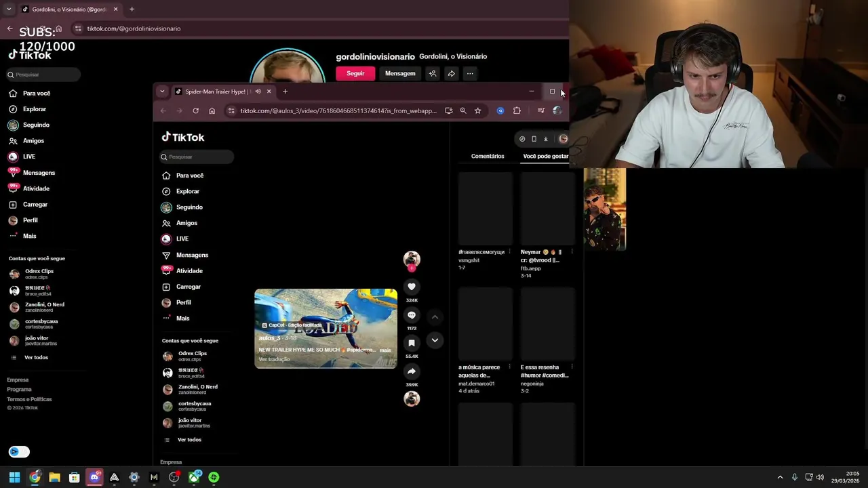Follow aulos_3 with the pink plus badge
Image resolution: width=868 pixels, height=488 pixels.
pos(412,268)
